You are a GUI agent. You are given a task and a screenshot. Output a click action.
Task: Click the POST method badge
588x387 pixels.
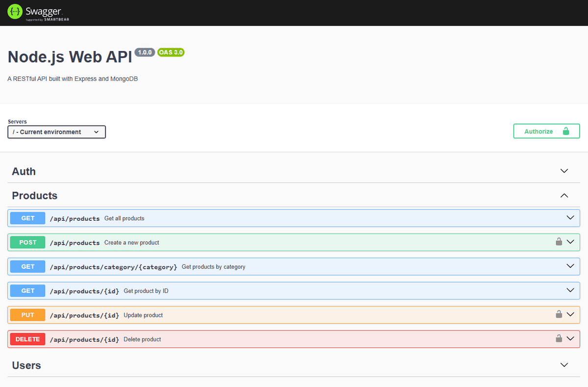(x=28, y=242)
